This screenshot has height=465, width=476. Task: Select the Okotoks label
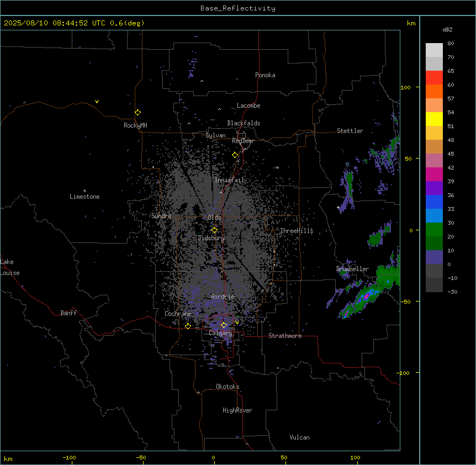pyautogui.click(x=228, y=387)
